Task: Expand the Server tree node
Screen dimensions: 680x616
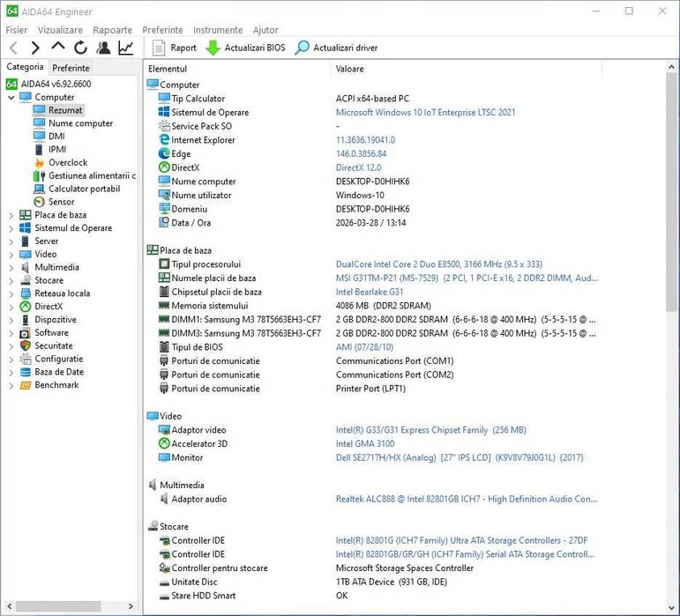Action: (x=11, y=241)
